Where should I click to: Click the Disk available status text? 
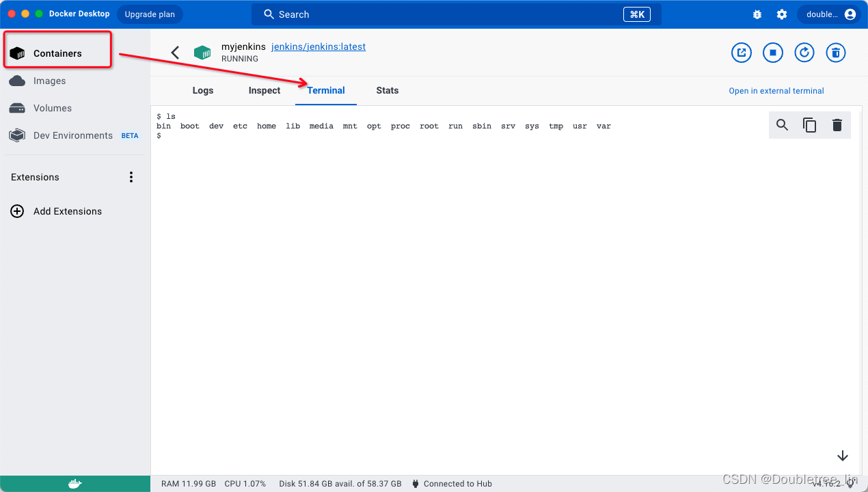tap(340, 484)
